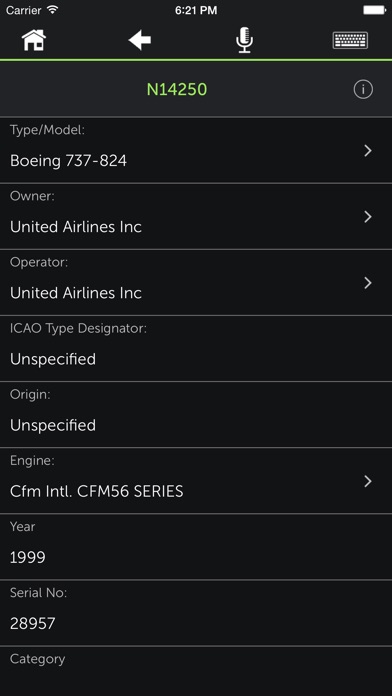This screenshot has height=696, width=392.
Task: Open the info icon beside N14250
Action: click(x=363, y=90)
